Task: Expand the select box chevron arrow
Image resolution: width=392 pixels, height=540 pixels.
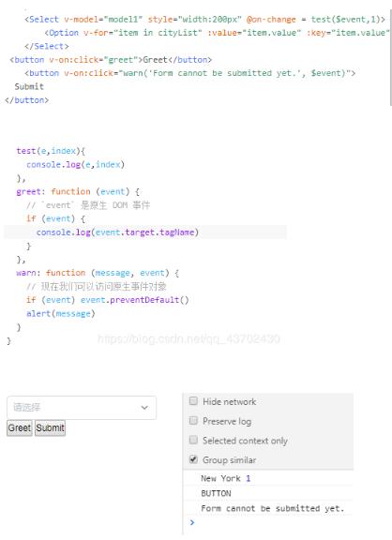Action: click(144, 408)
